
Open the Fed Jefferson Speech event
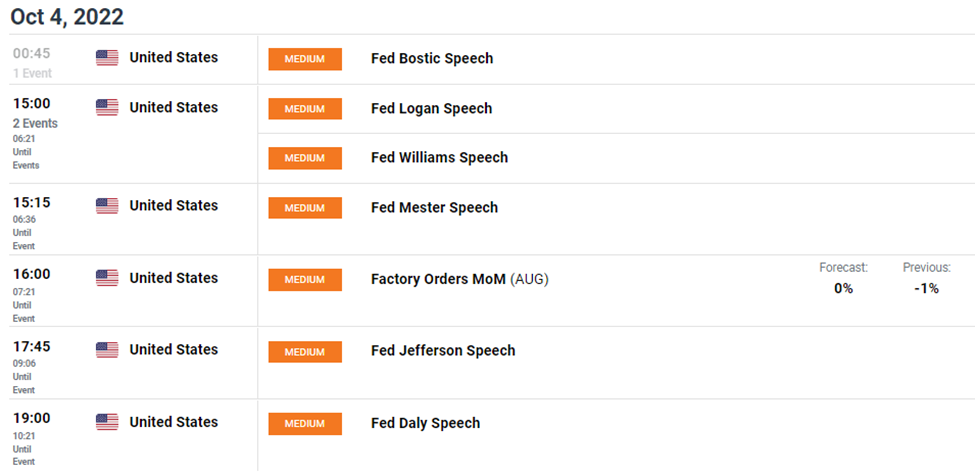click(x=443, y=351)
